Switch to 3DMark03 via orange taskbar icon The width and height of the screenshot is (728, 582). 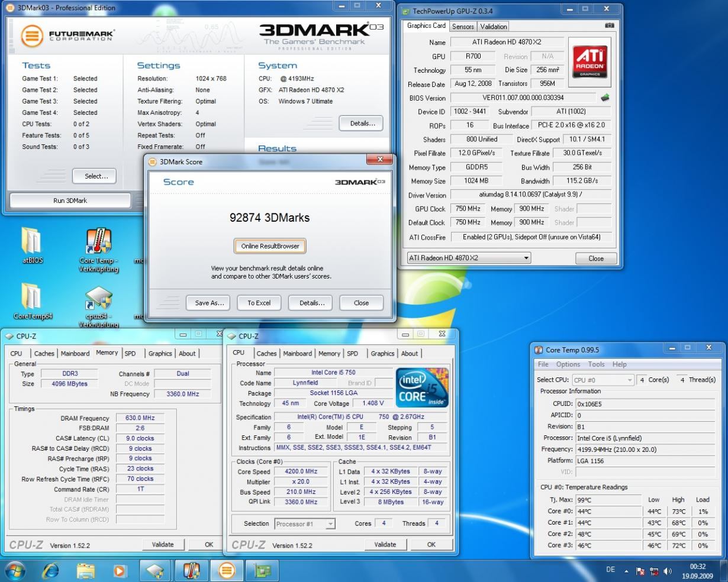[227, 571]
